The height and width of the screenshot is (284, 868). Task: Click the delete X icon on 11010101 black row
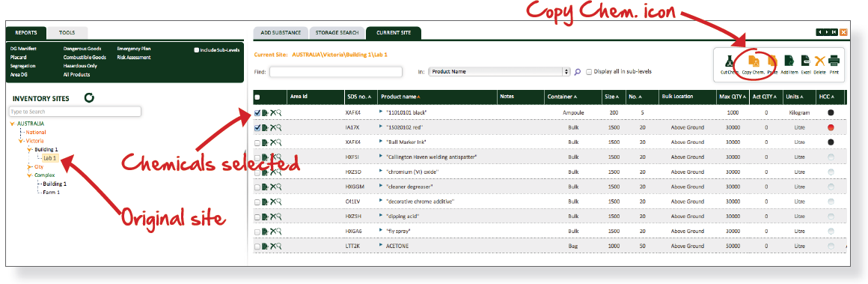pos(272,112)
